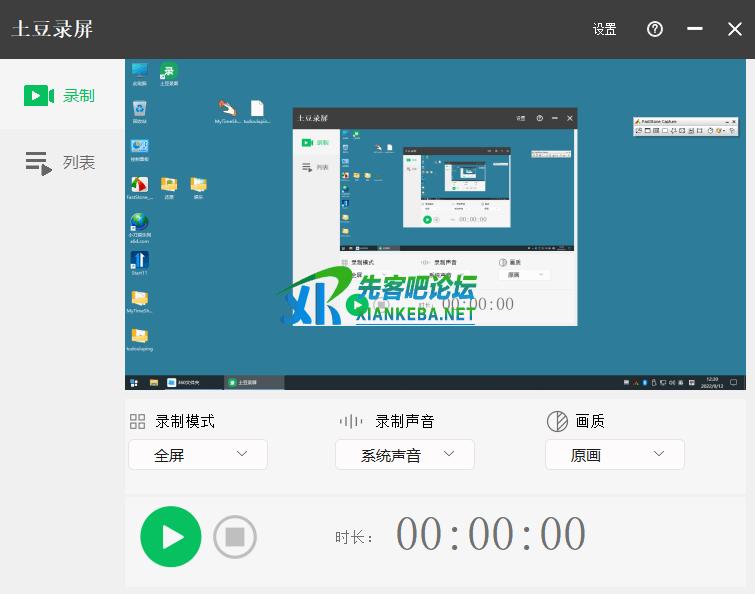This screenshot has height=594, width=755.
Task: Minimize the 土豆录屏 window
Action: (695, 29)
